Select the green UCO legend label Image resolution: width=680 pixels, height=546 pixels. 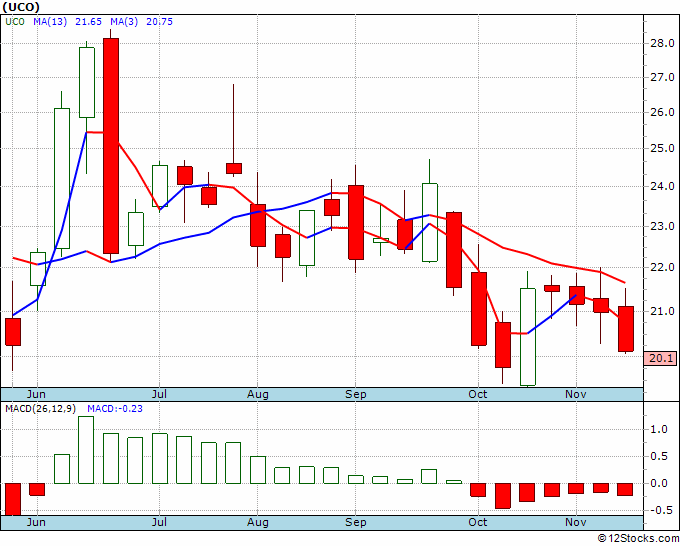pos(15,22)
